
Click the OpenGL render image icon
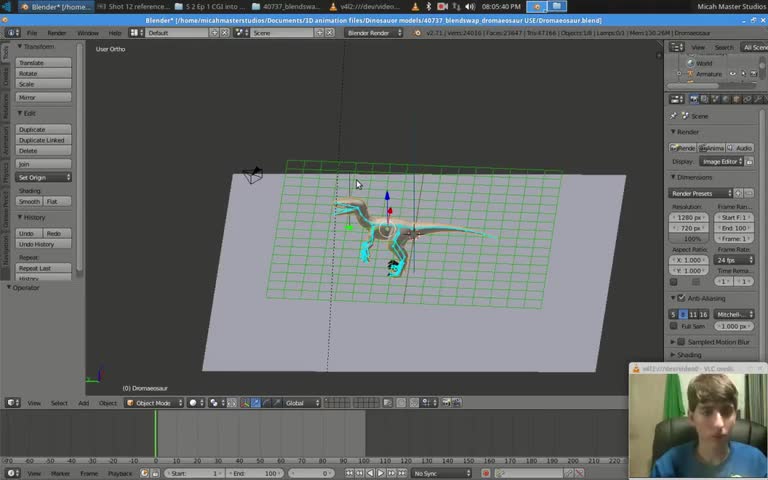point(446,403)
